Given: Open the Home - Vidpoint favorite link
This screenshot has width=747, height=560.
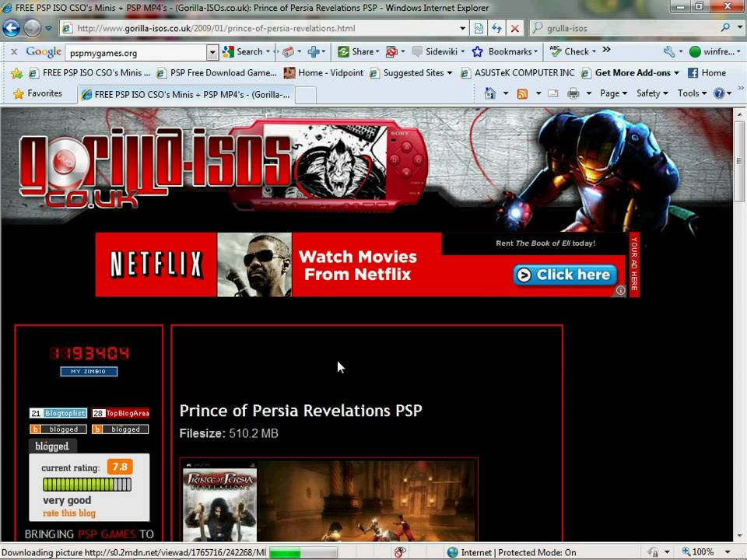Looking at the screenshot, I should [324, 73].
